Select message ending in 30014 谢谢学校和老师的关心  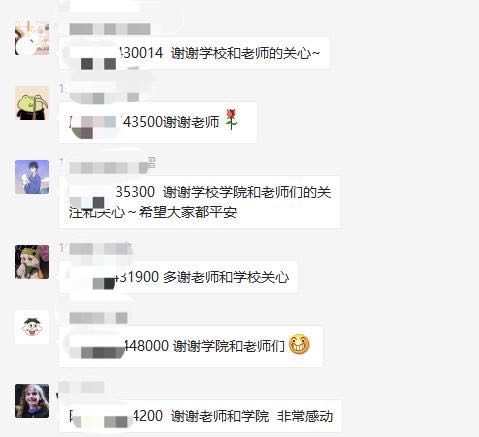pyautogui.click(x=194, y=53)
